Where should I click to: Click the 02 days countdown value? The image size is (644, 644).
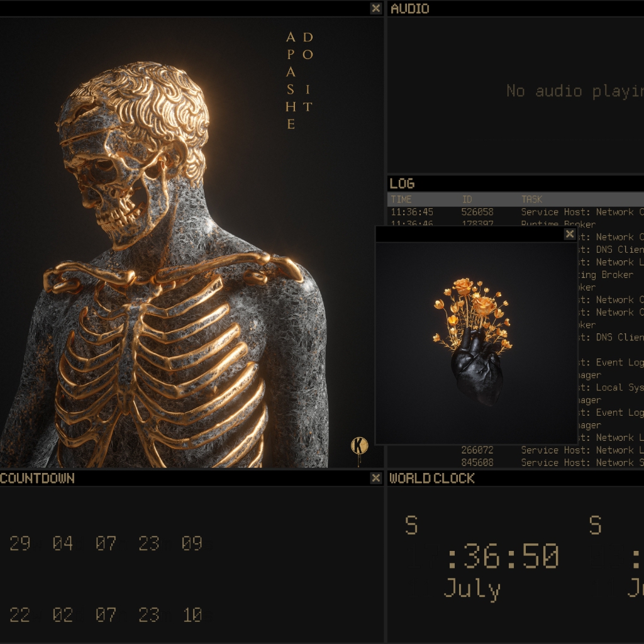pos(63,615)
